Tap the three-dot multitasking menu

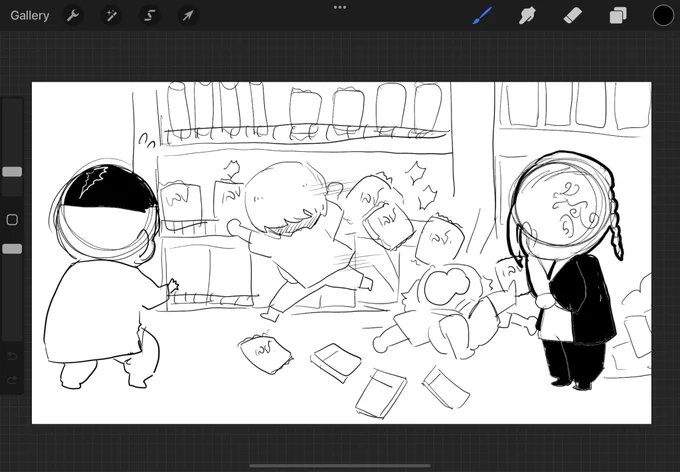tap(340, 7)
